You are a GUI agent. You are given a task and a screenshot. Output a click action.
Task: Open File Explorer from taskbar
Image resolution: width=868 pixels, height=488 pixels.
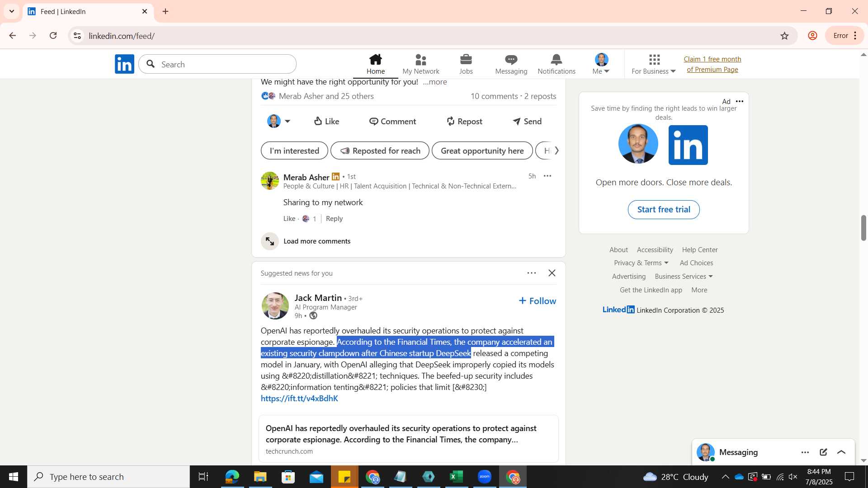click(x=260, y=477)
